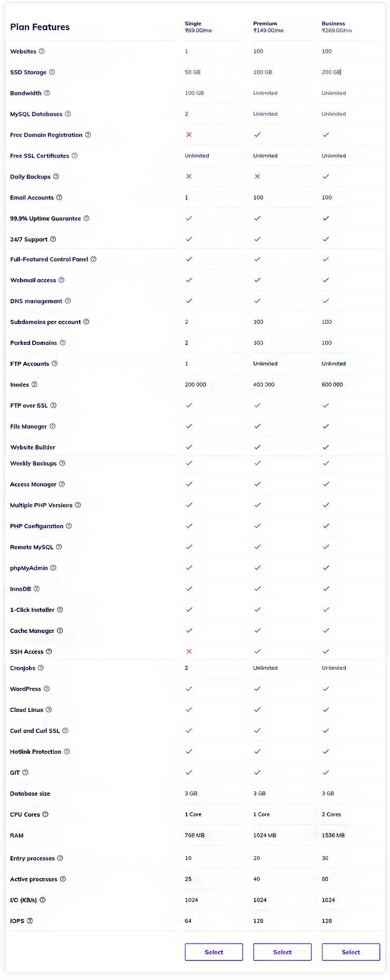The height and width of the screenshot is (980, 390).
Task: Open the Websites feature tooltip icon
Action: pos(43,52)
